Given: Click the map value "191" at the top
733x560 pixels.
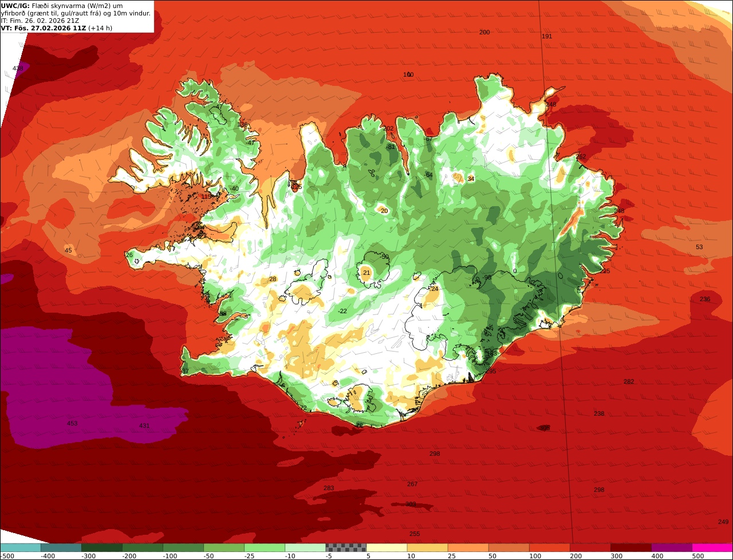Looking at the screenshot, I should coord(547,37).
